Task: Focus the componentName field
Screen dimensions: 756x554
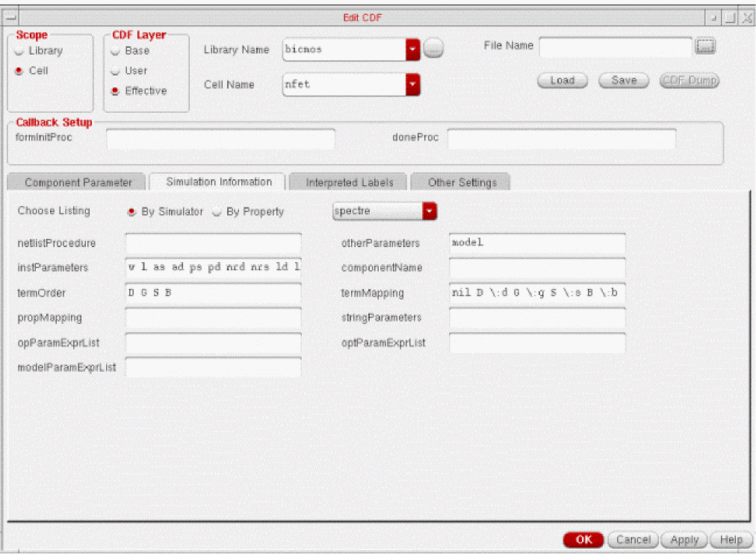Action: tap(537, 268)
